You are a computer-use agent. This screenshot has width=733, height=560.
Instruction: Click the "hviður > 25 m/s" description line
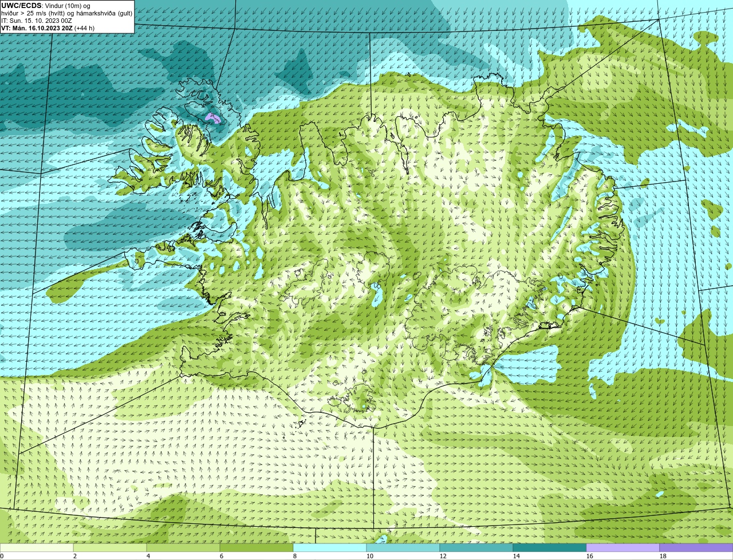click(x=67, y=13)
